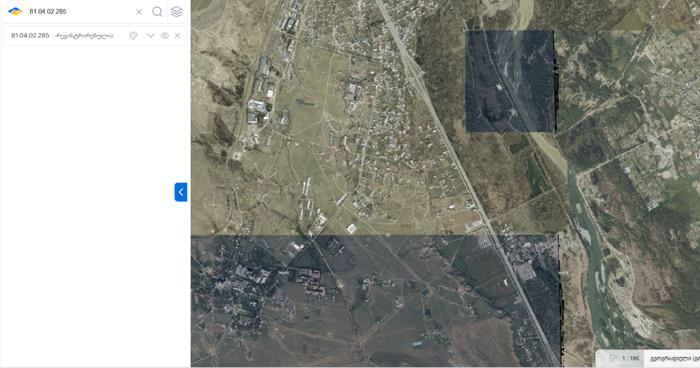Click the search box containing 81 04 02 285
The height and width of the screenshot is (368, 700).
pos(79,12)
